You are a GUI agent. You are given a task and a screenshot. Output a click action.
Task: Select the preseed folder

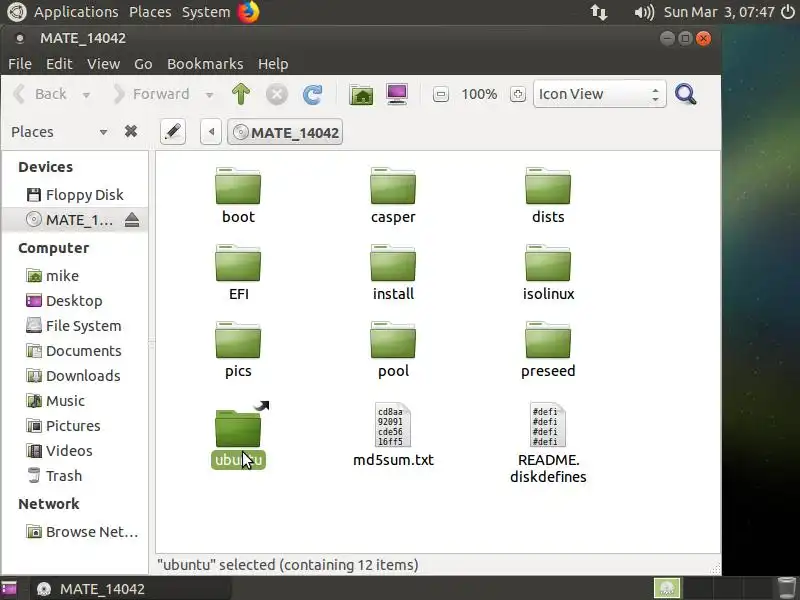click(x=548, y=349)
